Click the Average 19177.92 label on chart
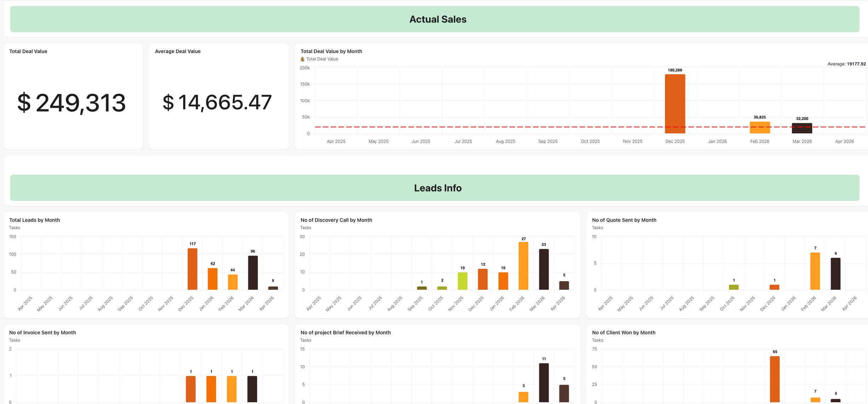The height and width of the screenshot is (404, 868). (x=846, y=64)
